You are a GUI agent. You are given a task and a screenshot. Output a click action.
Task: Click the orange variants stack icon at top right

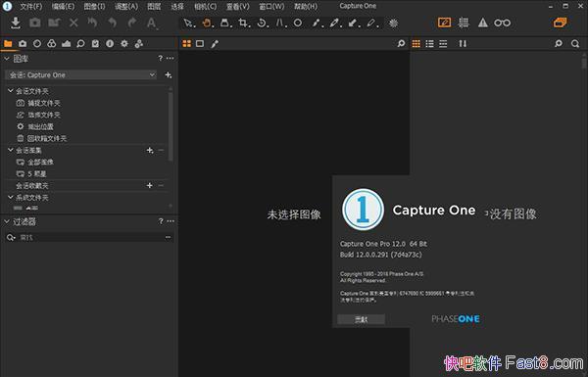point(561,23)
